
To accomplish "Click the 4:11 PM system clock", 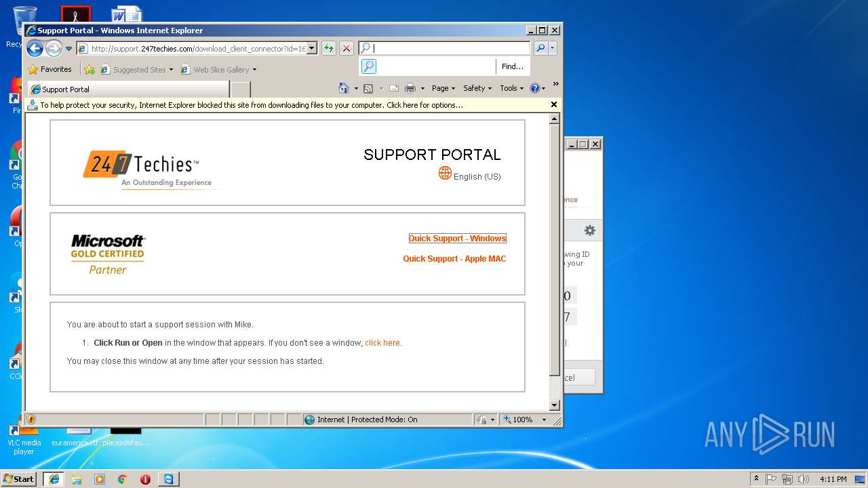I will [x=833, y=479].
